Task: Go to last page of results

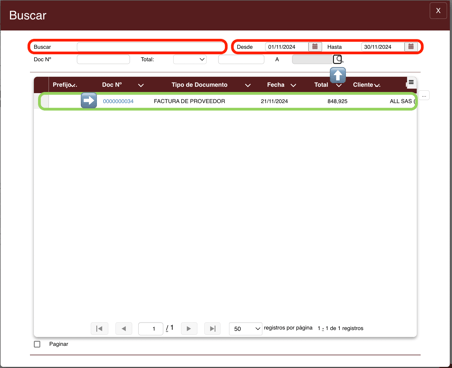Action: 213,329
